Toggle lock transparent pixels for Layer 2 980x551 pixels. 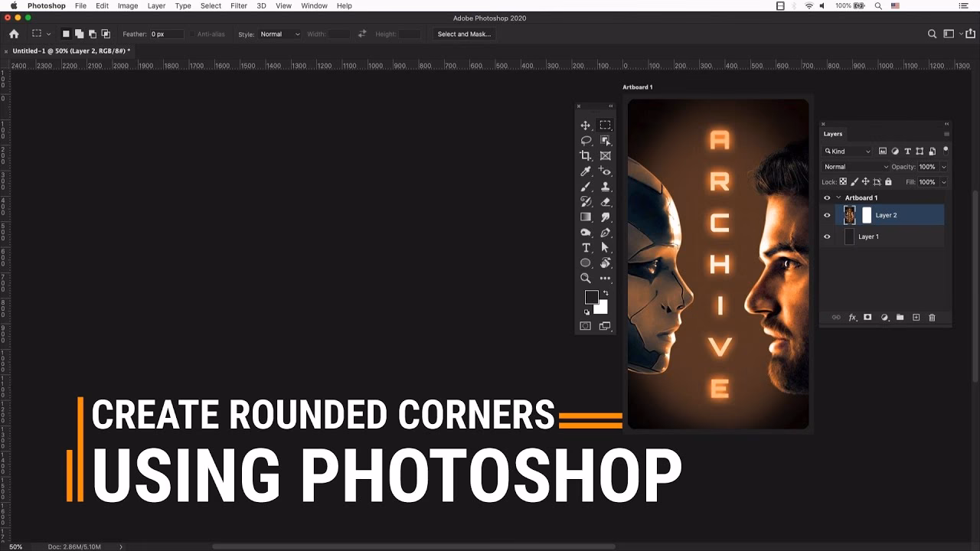843,181
